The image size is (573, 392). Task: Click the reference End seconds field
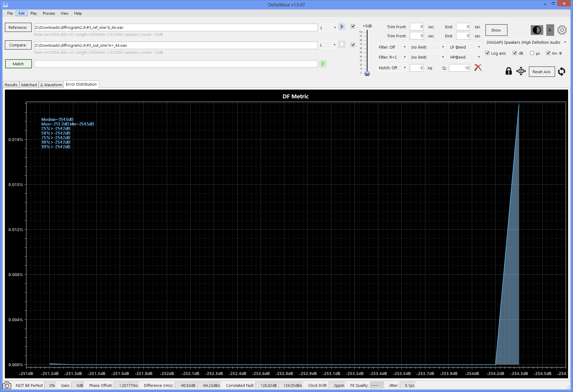(x=463, y=27)
